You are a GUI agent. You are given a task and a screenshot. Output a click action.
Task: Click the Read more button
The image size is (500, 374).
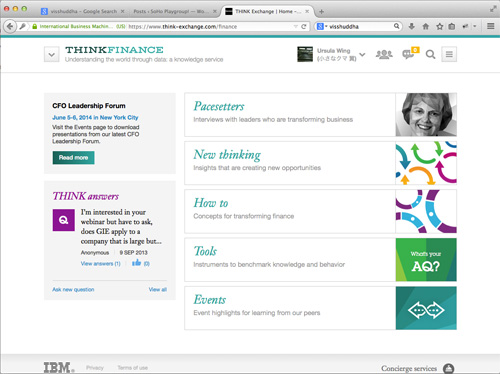tap(73, 158)
